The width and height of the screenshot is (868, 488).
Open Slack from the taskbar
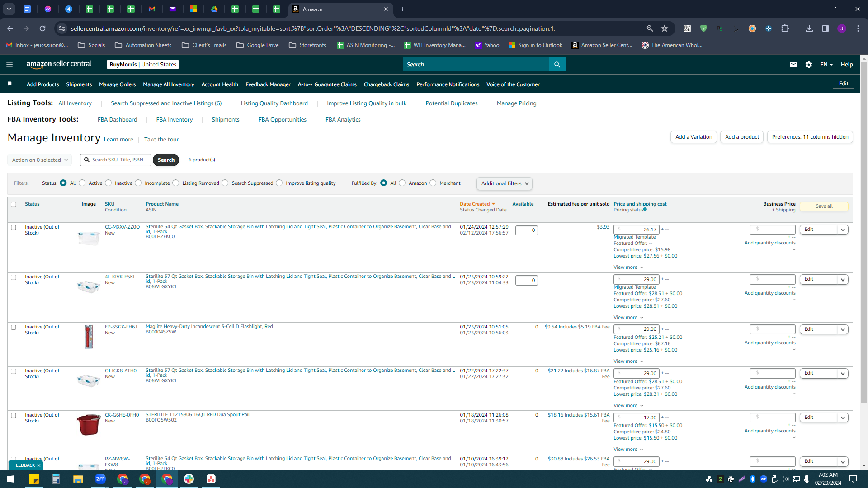189,479
